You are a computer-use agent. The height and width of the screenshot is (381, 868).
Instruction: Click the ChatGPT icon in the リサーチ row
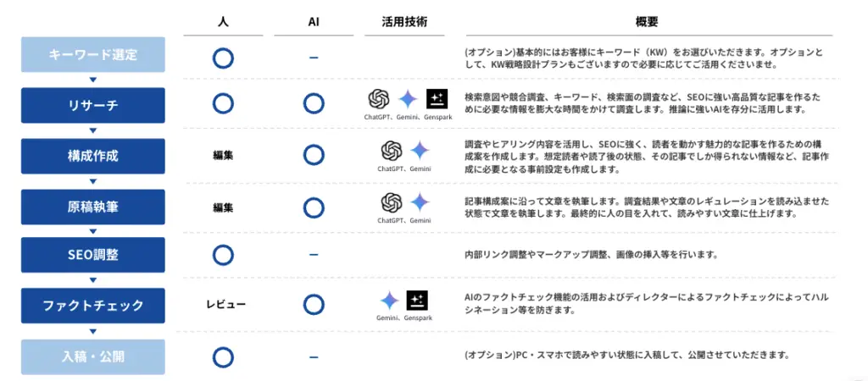[x=378, y=99]
